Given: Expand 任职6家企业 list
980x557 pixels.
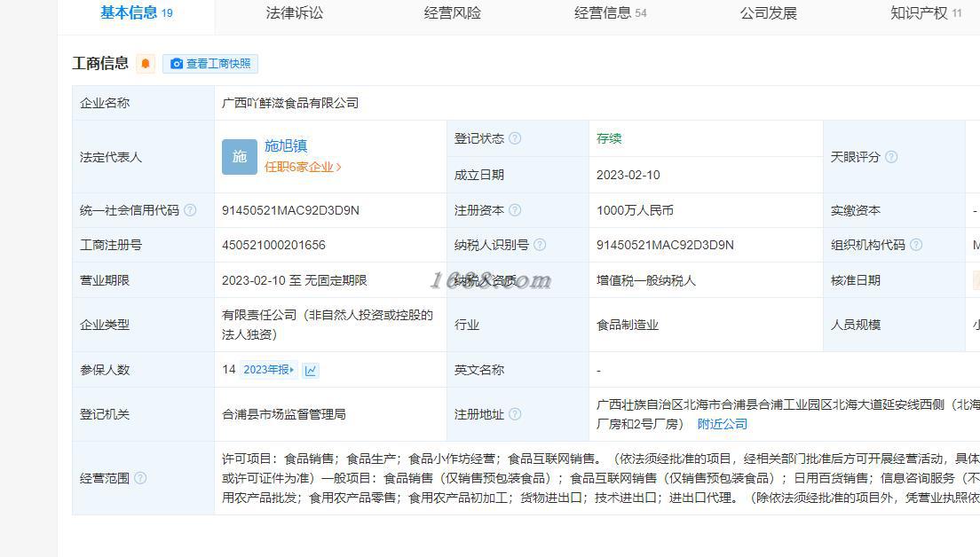Looking at the screenshot, I should tap(303, 167).
